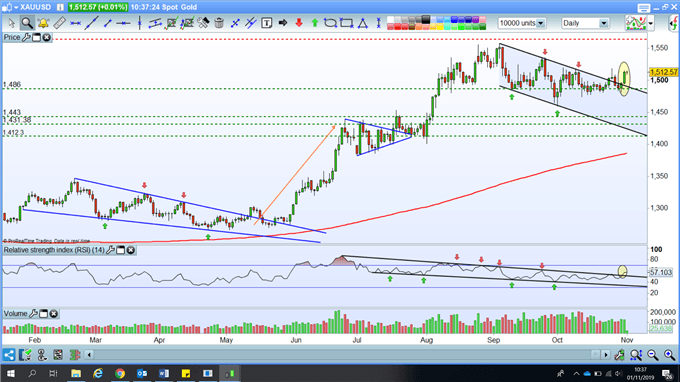Pick the white color swatch
The image size is (680, 382).
tap(390, 20)
